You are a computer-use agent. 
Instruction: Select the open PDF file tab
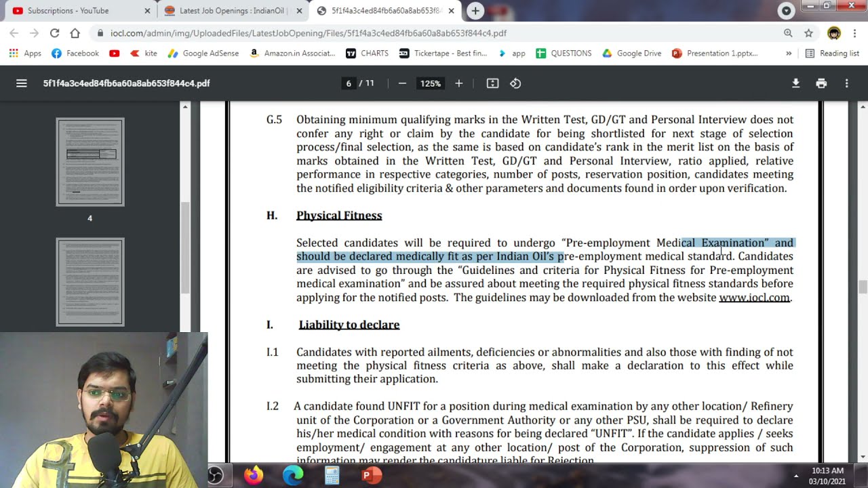[387, 11]
